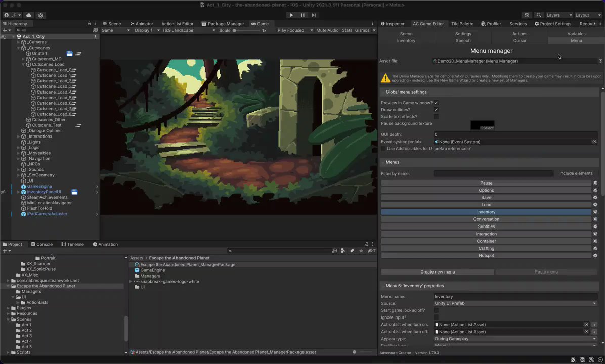The image size is (605, 364).
Task: Toggle the Preview in Game window checkbox
Action: click(436, 103)
